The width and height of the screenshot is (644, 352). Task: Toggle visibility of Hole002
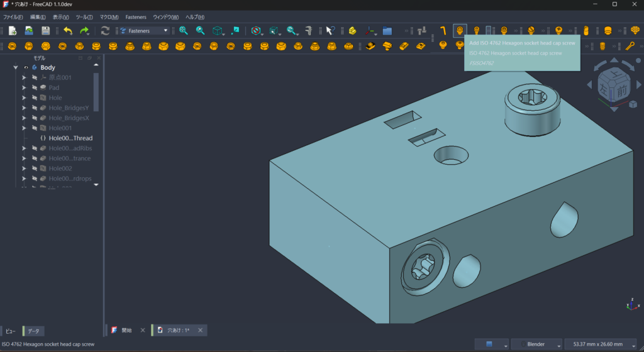(35, 168)
